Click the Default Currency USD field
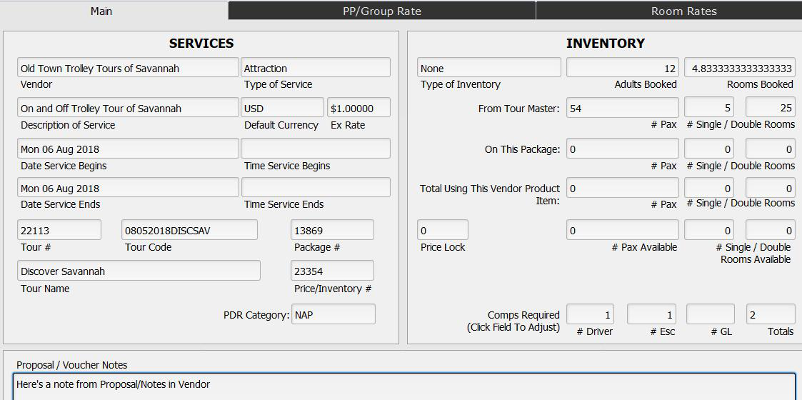802x400 pixels. [281, 108]
